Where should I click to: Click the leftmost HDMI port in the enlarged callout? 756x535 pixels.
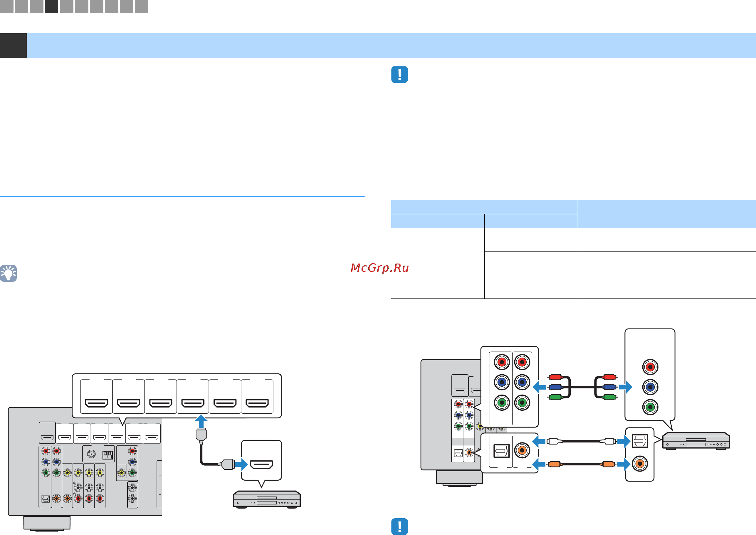(96, 403)
